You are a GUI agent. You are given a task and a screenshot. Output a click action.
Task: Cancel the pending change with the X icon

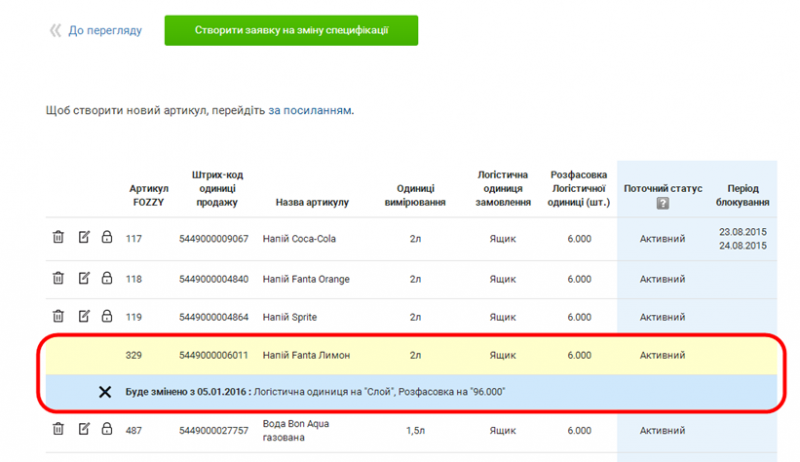coord(105,391)
